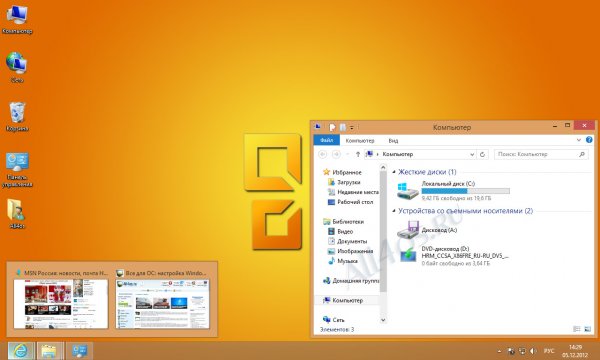Click the Action Center flag tray icon
The height and width of the screenshot is (360, 600).
coord(511,351)
